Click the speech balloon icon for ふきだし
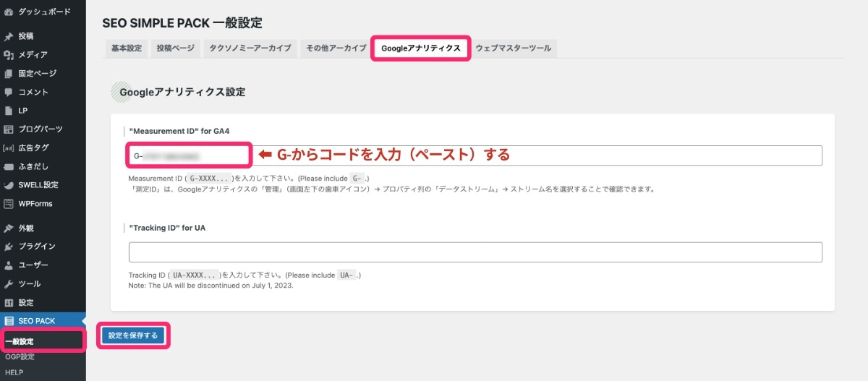 click(9, 166)
